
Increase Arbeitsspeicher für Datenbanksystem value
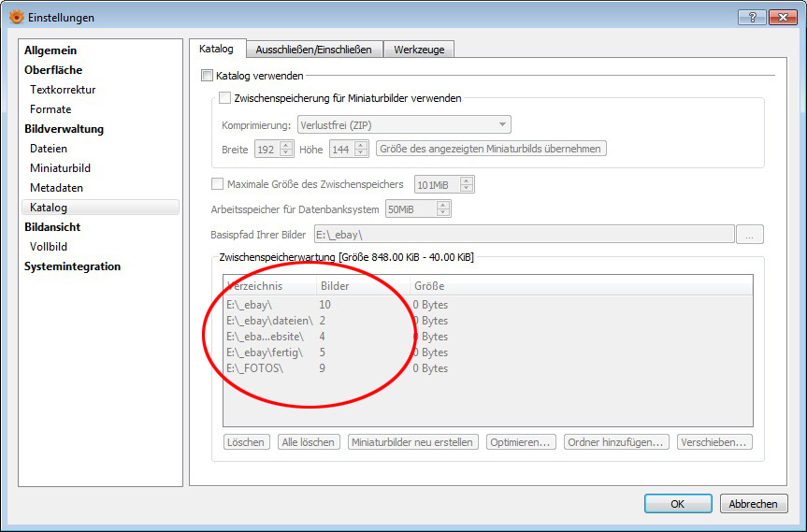point(442,206)
